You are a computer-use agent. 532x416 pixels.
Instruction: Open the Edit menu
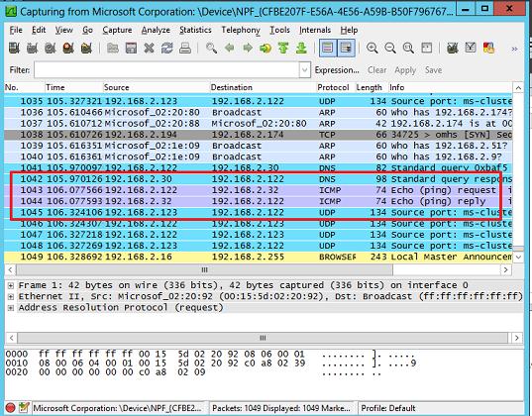pyautogui.click(x=39, y=30)
